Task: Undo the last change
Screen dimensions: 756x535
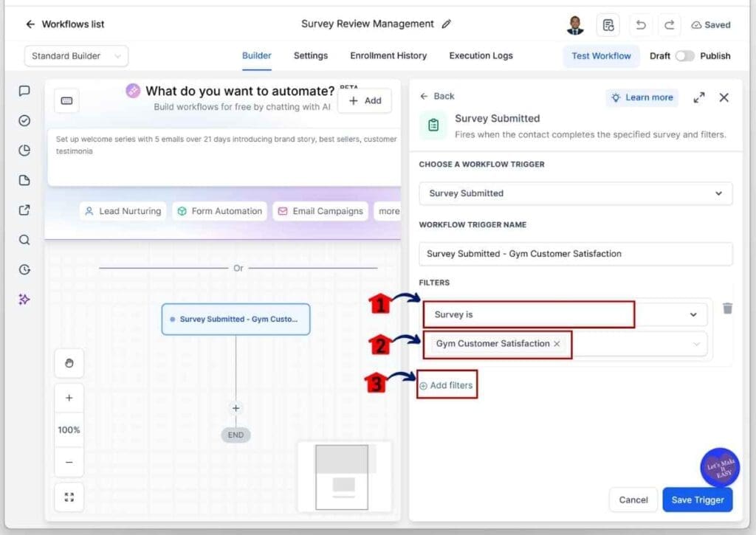Action: pos(641,25)
